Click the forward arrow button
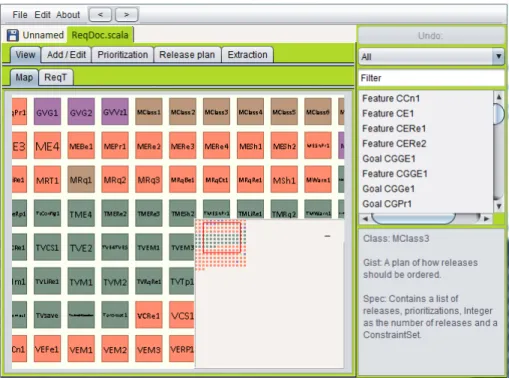The width and height of the screenshot is (509, 378). click(127, 15)
